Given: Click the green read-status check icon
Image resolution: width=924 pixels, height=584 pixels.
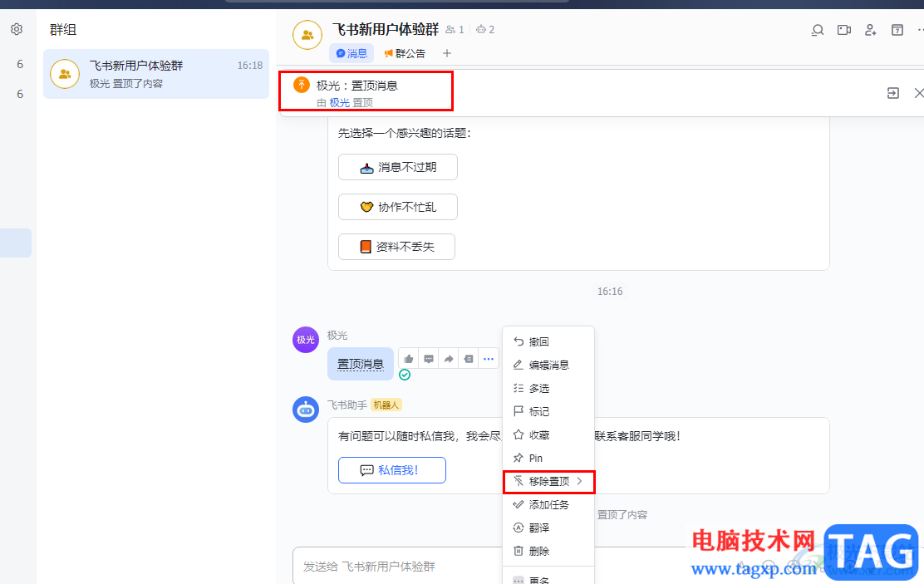Looking at the screenshot, I should (405, 375).
